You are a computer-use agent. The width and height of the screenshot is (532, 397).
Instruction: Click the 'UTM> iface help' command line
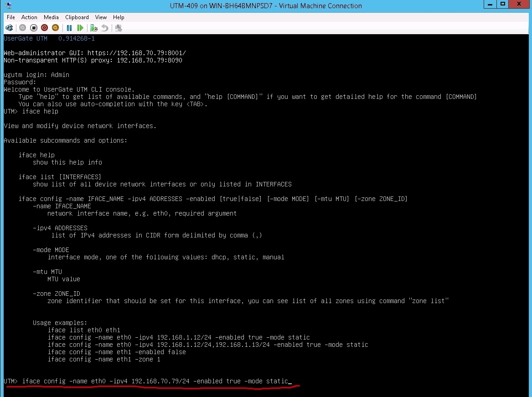(x=31, y=111)
